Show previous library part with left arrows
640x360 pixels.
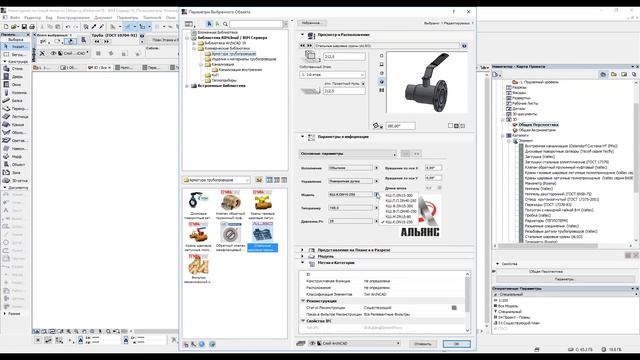tap(302, 46)
